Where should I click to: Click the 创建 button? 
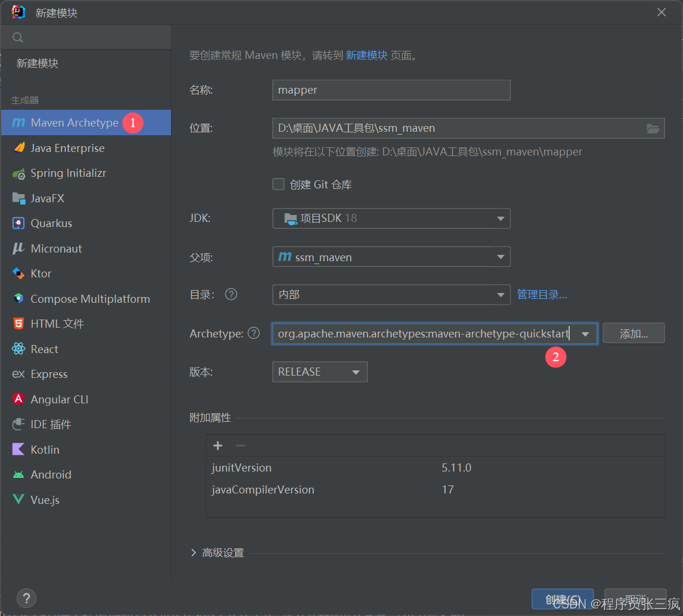562,599
